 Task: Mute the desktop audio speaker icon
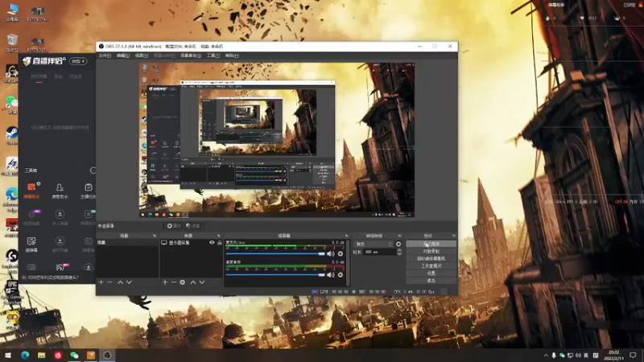click(x=331, y=274)
